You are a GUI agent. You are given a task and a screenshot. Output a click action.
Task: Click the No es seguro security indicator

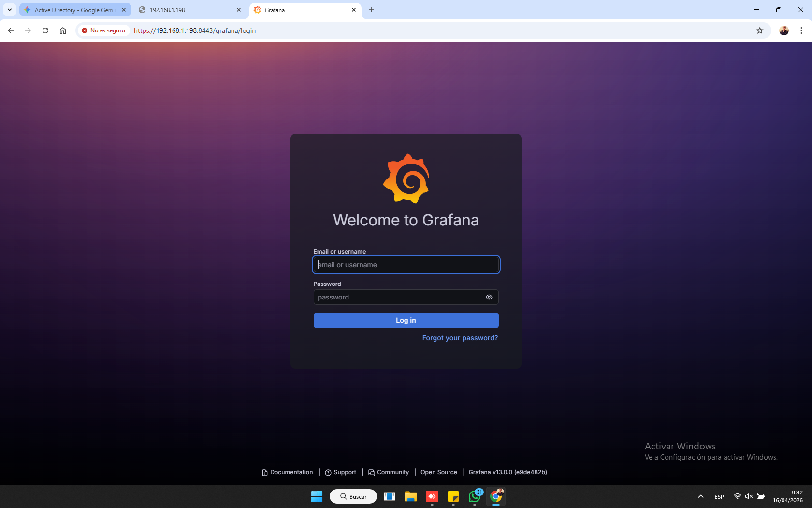[103, 30]
